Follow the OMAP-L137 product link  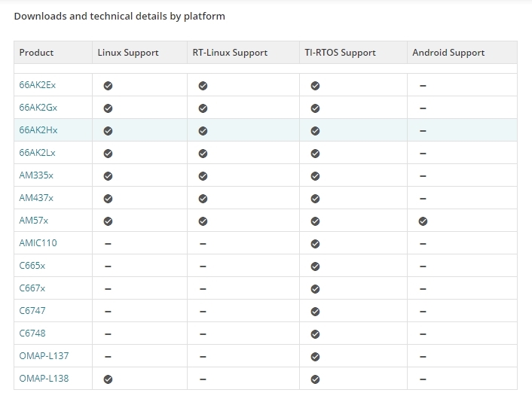pyautogui.click(x=44, y=356)
